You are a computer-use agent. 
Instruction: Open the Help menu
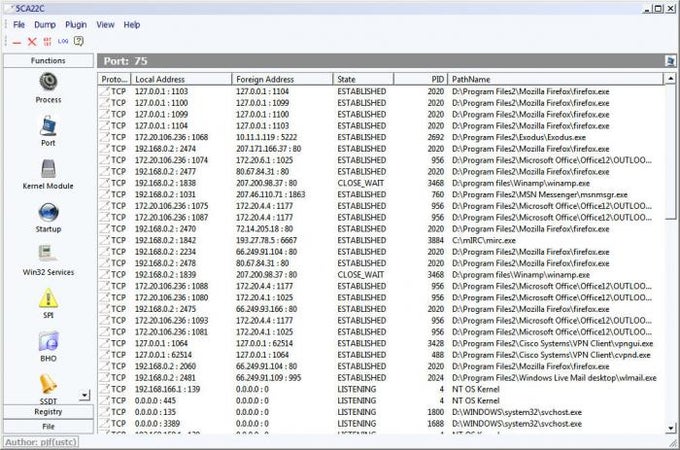point(132,25)
